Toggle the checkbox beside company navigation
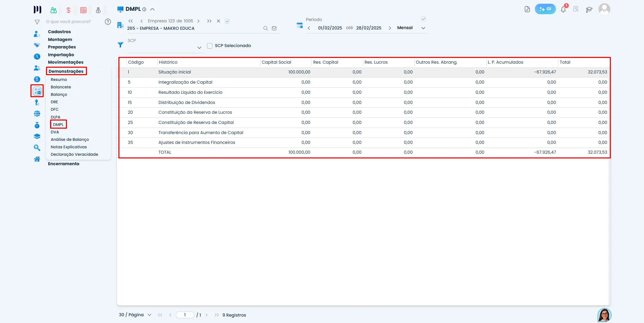 coord(227,21)
